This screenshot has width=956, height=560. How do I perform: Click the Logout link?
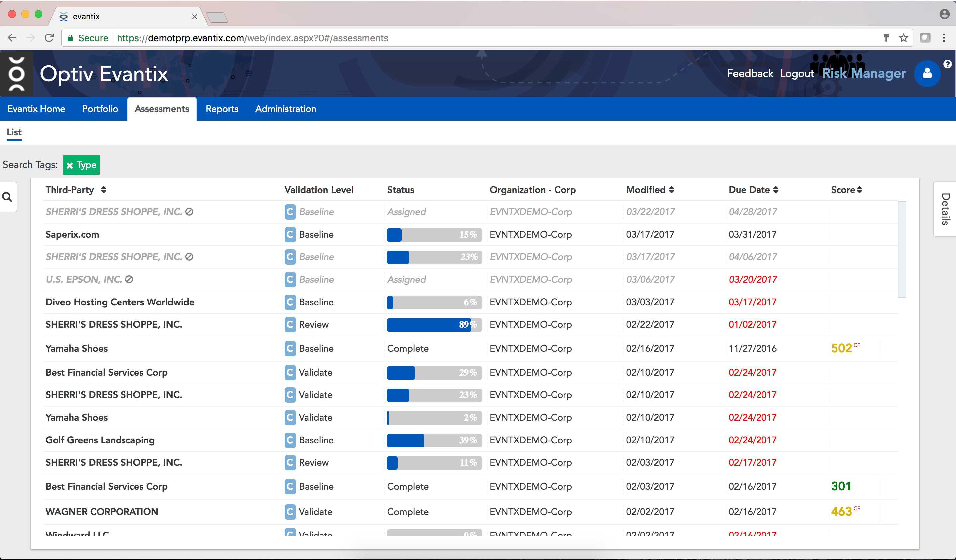tap(797, 74)
